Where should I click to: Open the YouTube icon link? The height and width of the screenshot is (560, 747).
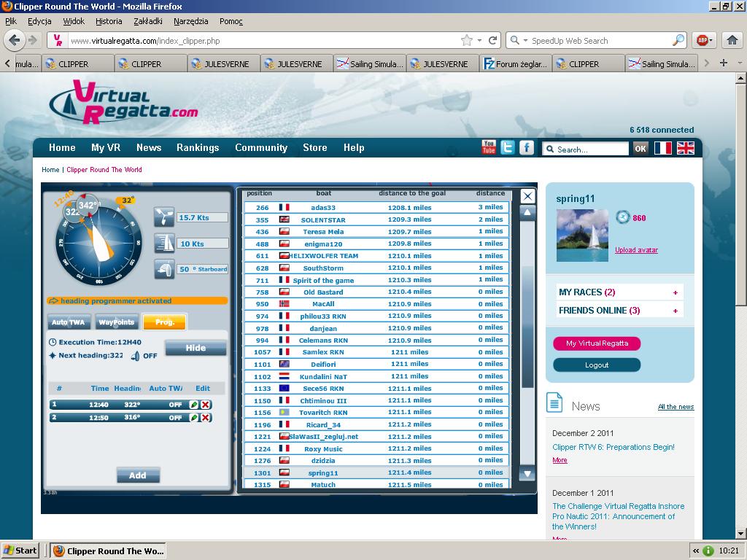pos(489,147)
